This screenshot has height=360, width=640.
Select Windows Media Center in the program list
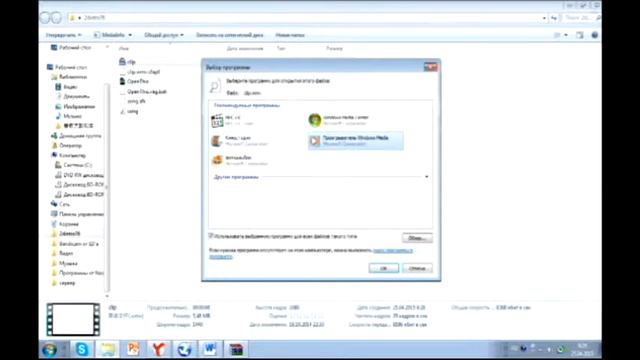coord(339,120)
